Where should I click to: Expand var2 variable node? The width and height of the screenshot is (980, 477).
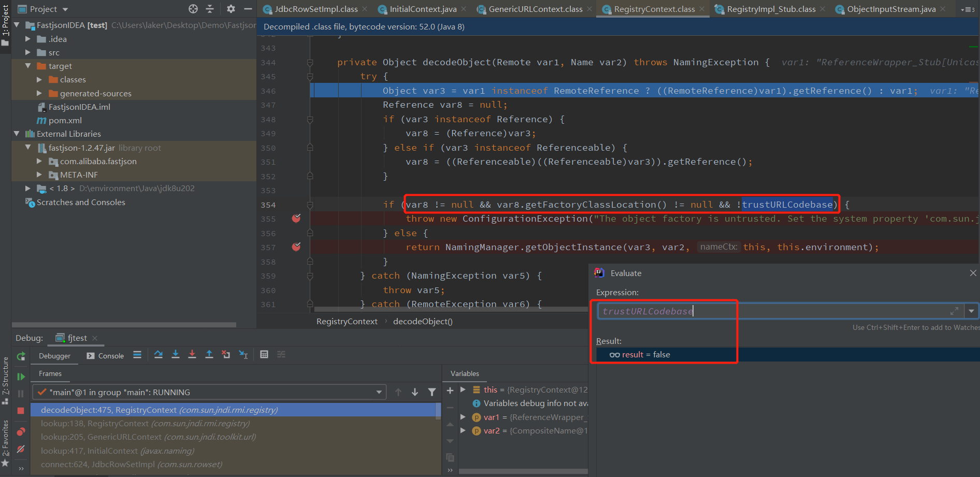[463, 430]
